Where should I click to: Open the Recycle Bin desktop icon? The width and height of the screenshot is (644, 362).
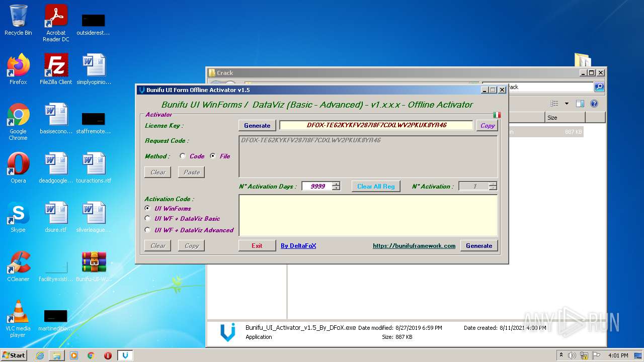[x=18, y=20]
